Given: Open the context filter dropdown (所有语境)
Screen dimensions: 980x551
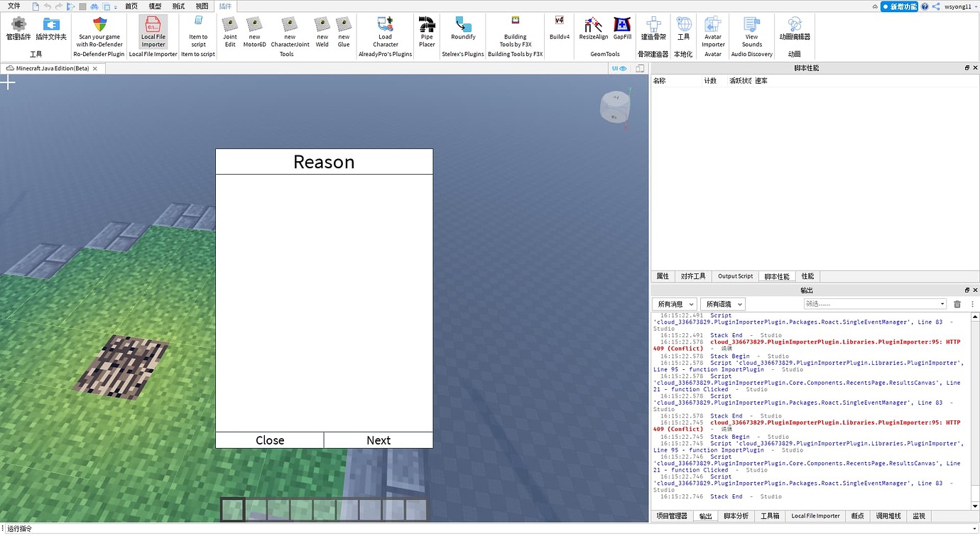Looking at the screenshot, I should 724,303.
